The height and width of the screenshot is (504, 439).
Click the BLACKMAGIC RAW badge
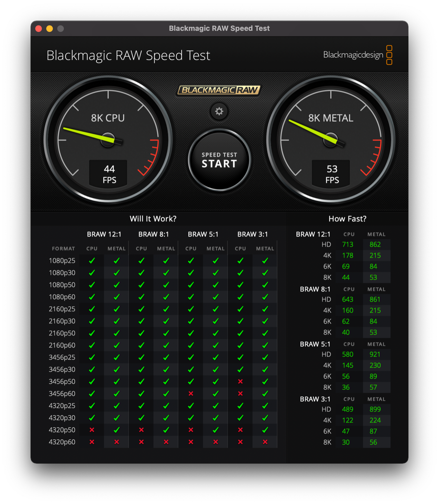click(x=219, y=90)
